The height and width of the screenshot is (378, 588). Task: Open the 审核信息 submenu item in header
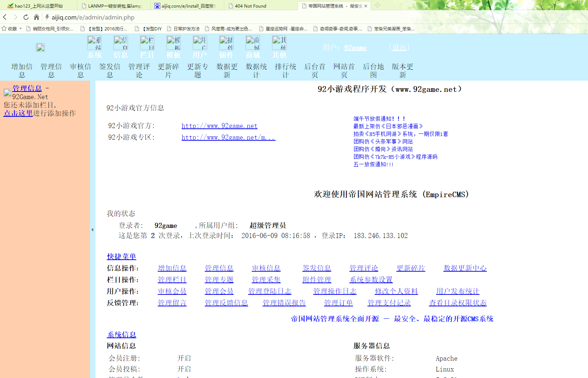point(80,71)
